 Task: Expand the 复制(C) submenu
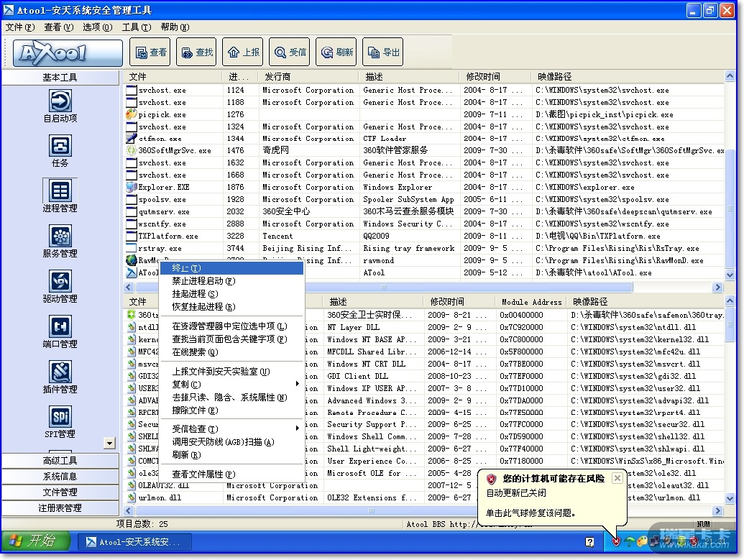click(231, 384)
